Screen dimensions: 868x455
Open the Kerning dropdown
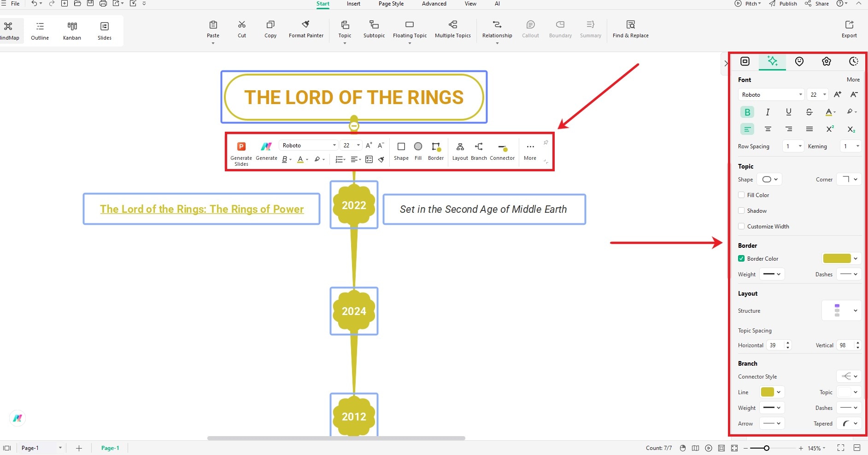[x=850, y=146]
